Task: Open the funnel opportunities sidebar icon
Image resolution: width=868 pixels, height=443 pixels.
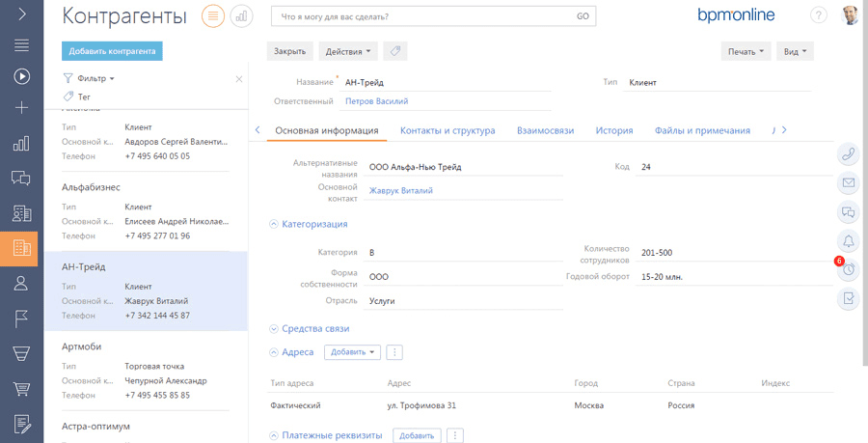Action: pyautogui.click(x=21, y=354)
